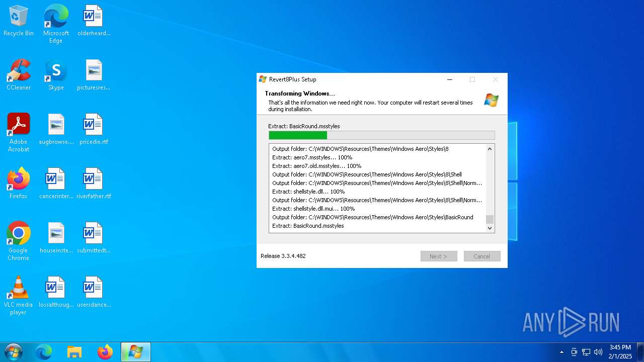Launch Firefox from the desktop shortcut
Image resolution: width=644 pixels, height=362 pixels.
(19, 184)
